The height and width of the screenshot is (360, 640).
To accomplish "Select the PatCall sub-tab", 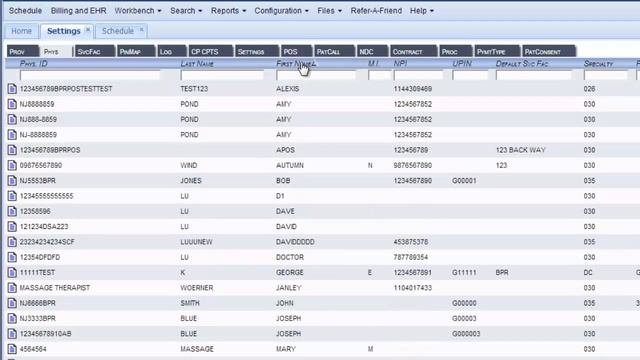I will pyautogui.click(x=334, y=51).
